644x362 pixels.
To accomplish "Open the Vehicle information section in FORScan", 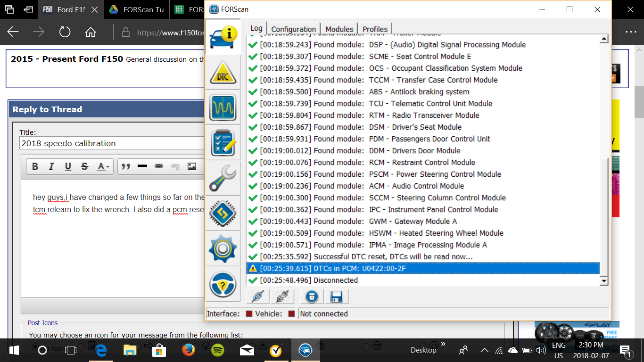I will click(x=223, y=36).
